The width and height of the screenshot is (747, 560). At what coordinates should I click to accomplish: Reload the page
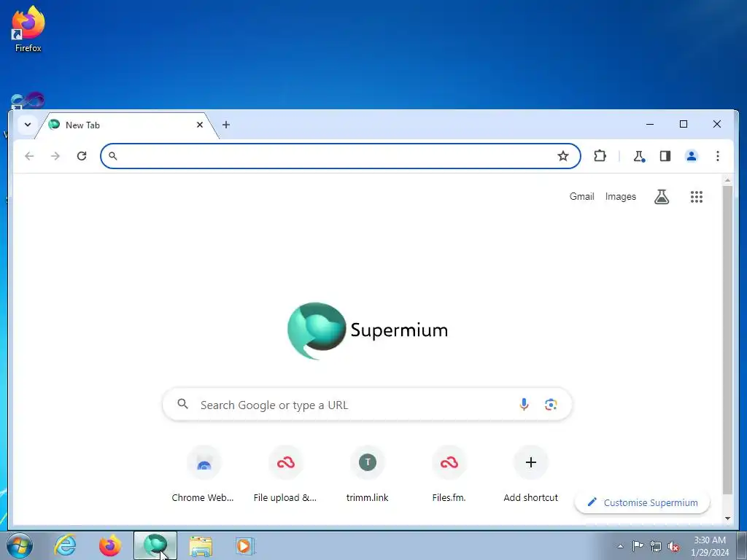[x=82, y=156]
